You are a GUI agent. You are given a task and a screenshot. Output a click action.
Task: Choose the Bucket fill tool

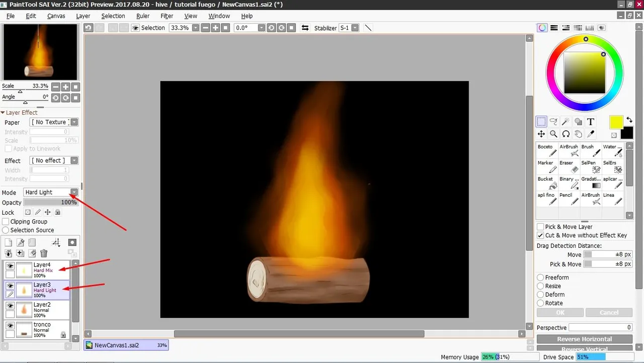pyautogui.click(x=547, y=183)
